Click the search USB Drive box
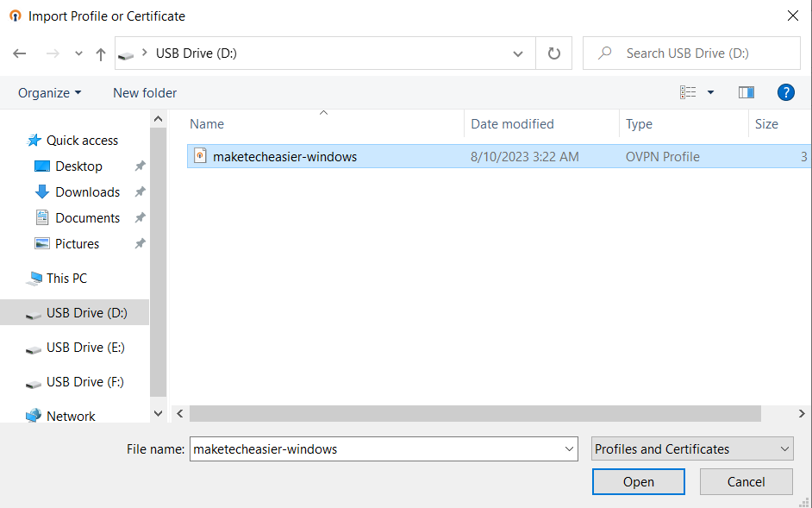The image size is (812, 508). coord(691,53)
